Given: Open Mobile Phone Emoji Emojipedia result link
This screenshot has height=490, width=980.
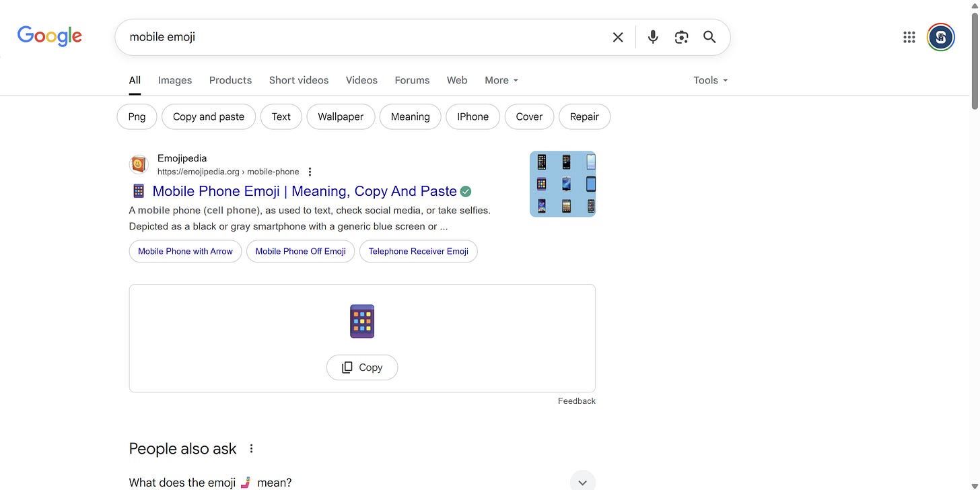Looking at the screenshot, I should click(x=304, y=191).
